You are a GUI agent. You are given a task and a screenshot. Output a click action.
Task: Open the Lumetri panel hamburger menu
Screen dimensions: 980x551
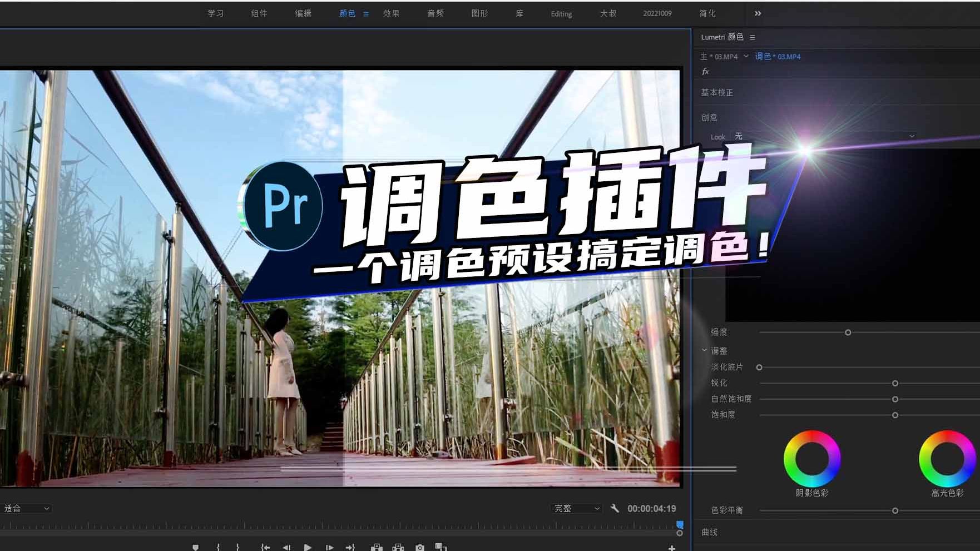752,37
